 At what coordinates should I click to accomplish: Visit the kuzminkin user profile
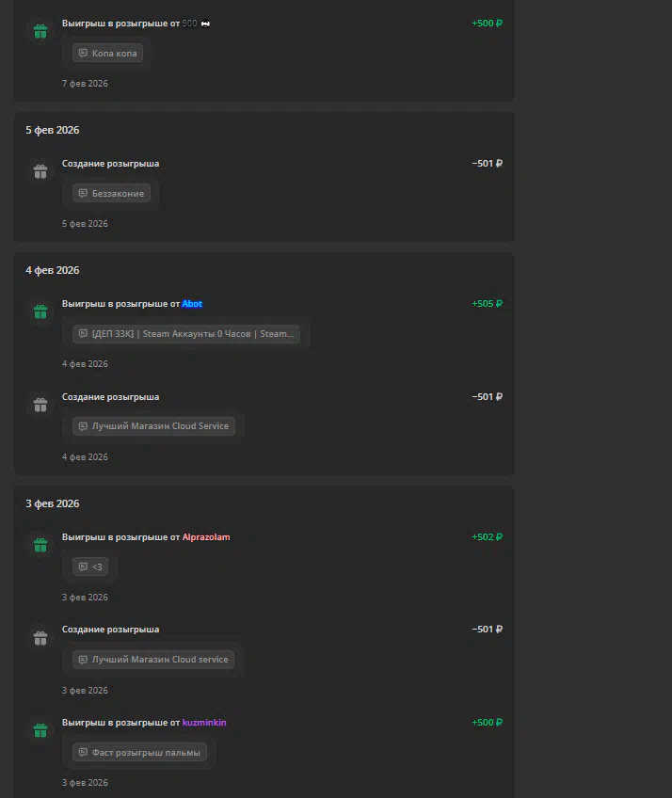pyautogui.click(x=204, y=723)
